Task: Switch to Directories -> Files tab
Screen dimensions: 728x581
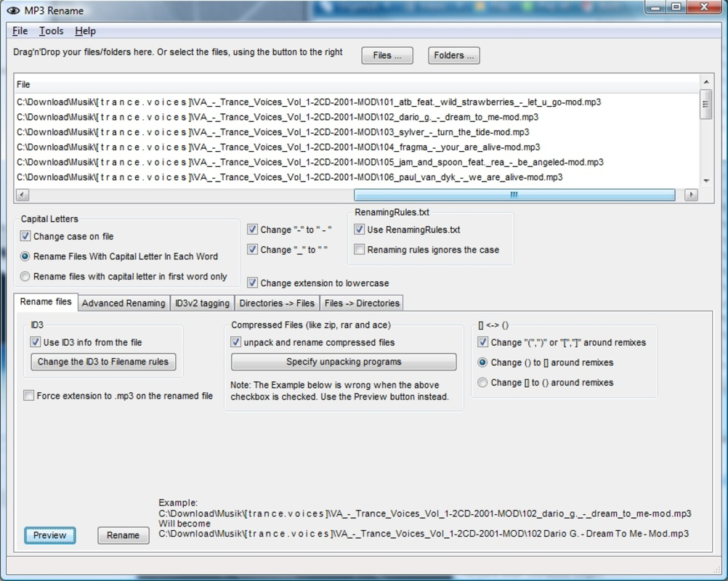Action: pos(277,303)
